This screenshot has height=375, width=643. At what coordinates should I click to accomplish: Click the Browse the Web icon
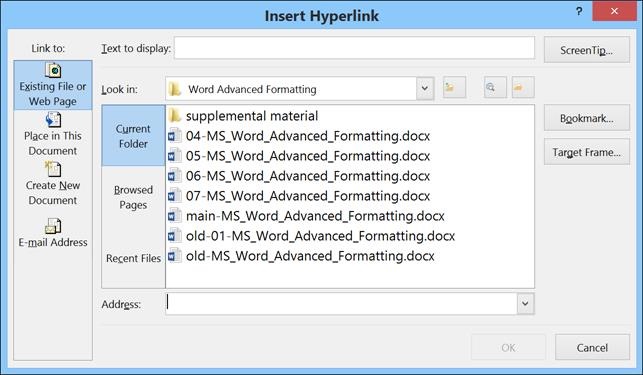click(495, 87)
